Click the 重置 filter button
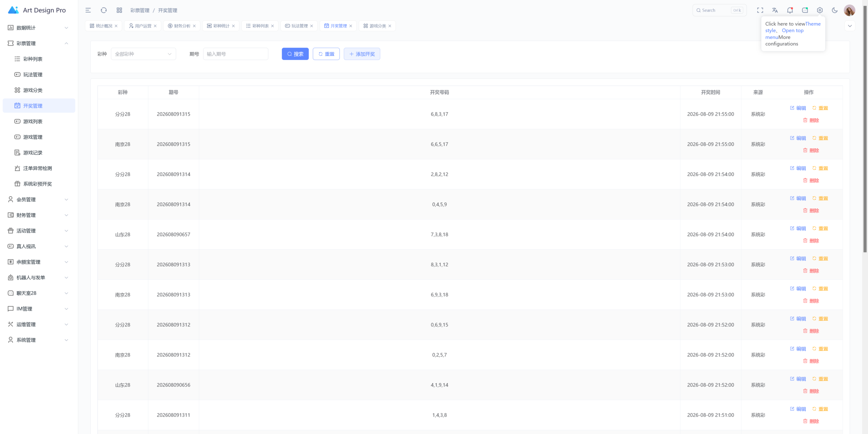This screenshot has height=434, width=868. pos(326,54)
